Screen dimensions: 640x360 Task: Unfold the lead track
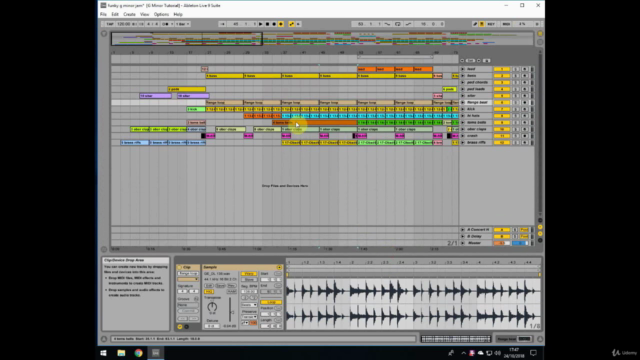pyautogui.click(x=463, y=69)
